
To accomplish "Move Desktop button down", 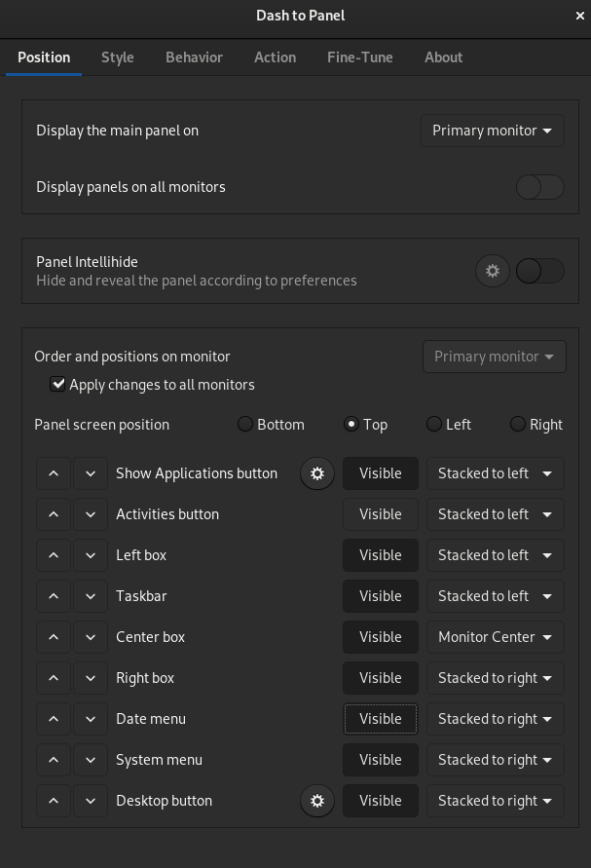I will (x=91, y=801).
